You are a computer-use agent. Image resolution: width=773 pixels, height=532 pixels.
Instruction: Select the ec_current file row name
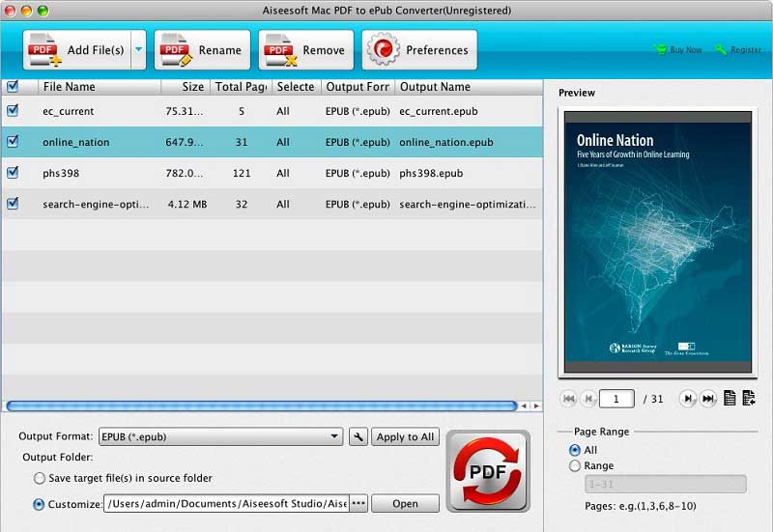tap(68, 111)
